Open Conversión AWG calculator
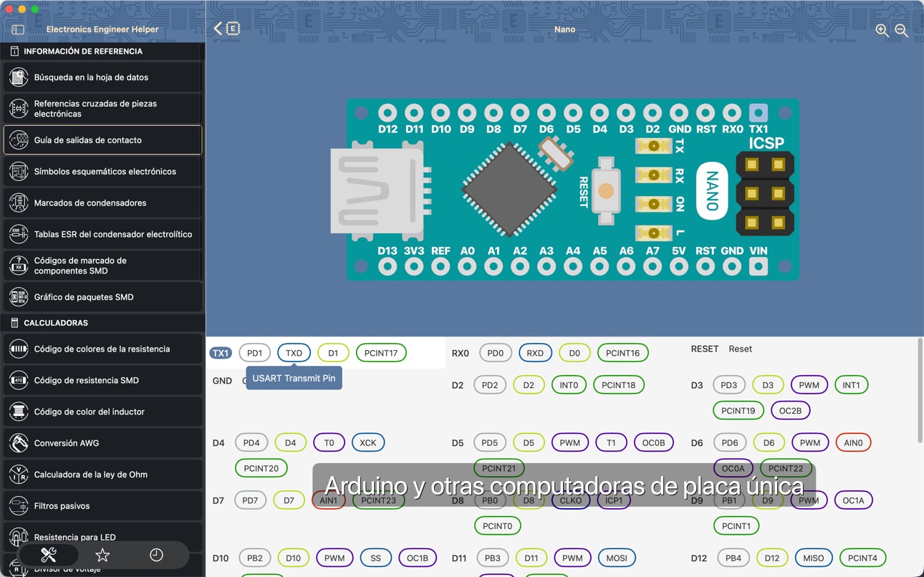 pyautogui.click(x=102, y=443)
